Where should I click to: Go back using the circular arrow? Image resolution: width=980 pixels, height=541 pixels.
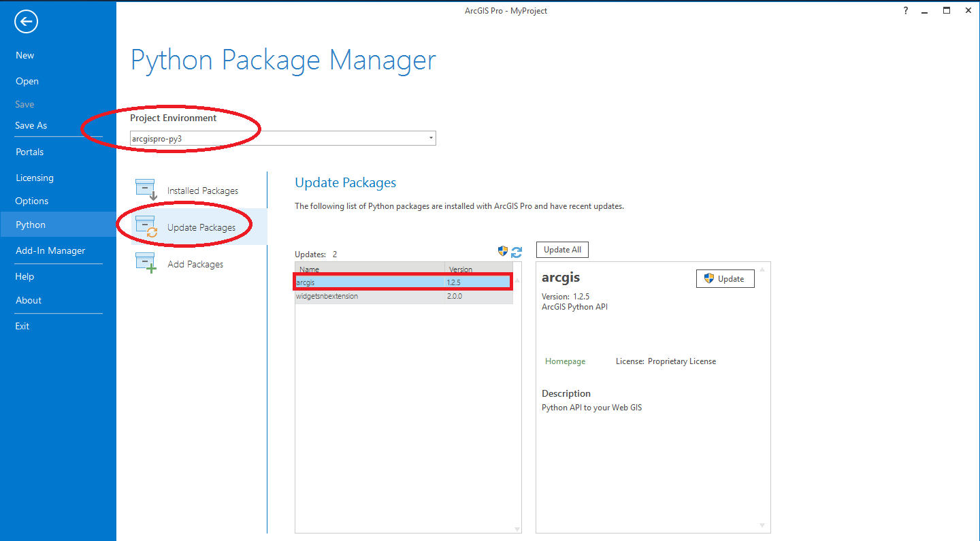[x=26, y=22]
